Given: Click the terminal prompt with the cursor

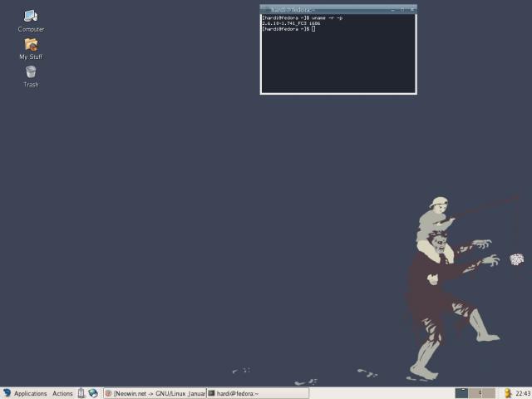Looking at the screenshot, I should point(288,29).
